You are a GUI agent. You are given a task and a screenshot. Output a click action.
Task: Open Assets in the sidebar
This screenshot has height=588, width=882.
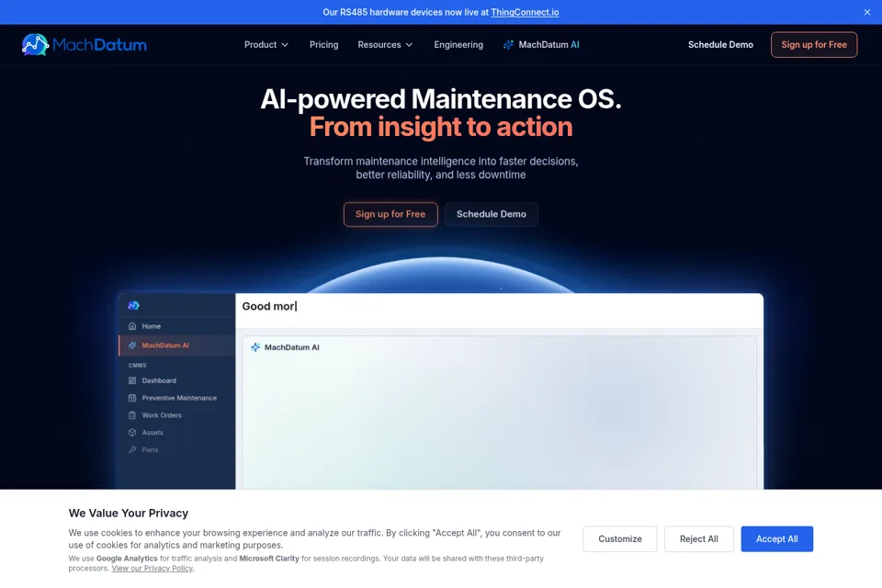coord(176,434)
